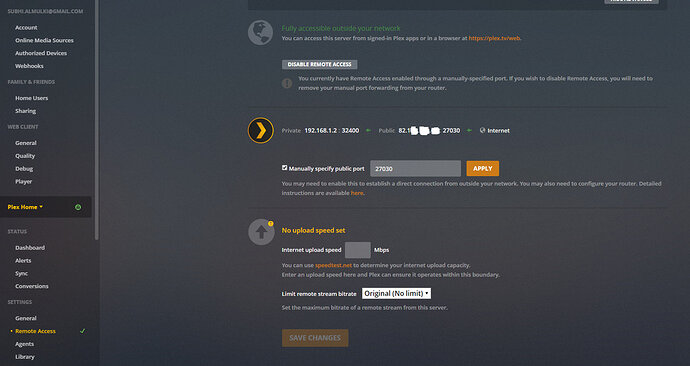Open Player settings
The image size is (690, 366).
point(23,181)
